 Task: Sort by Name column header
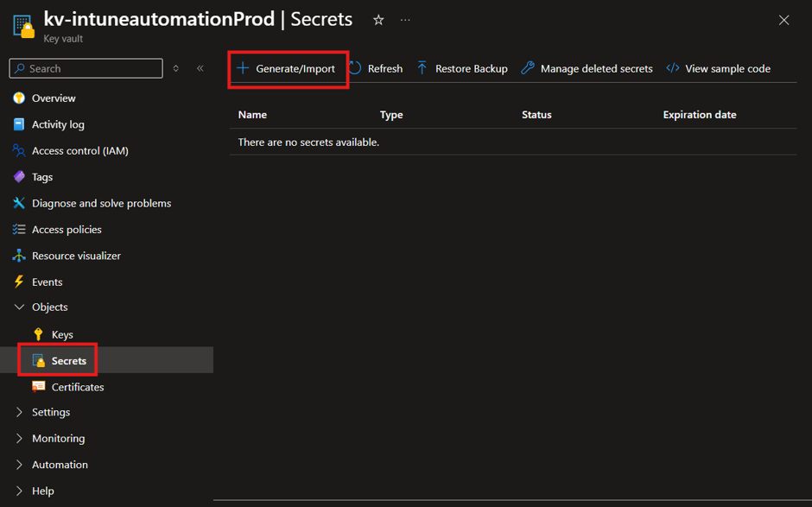click(x=253, y=115)
